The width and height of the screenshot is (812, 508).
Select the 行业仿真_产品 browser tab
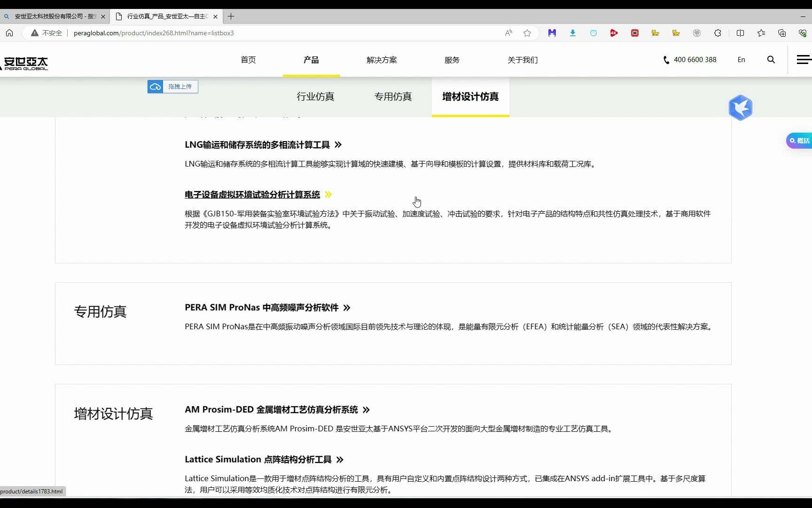click(x=167, y=16)
